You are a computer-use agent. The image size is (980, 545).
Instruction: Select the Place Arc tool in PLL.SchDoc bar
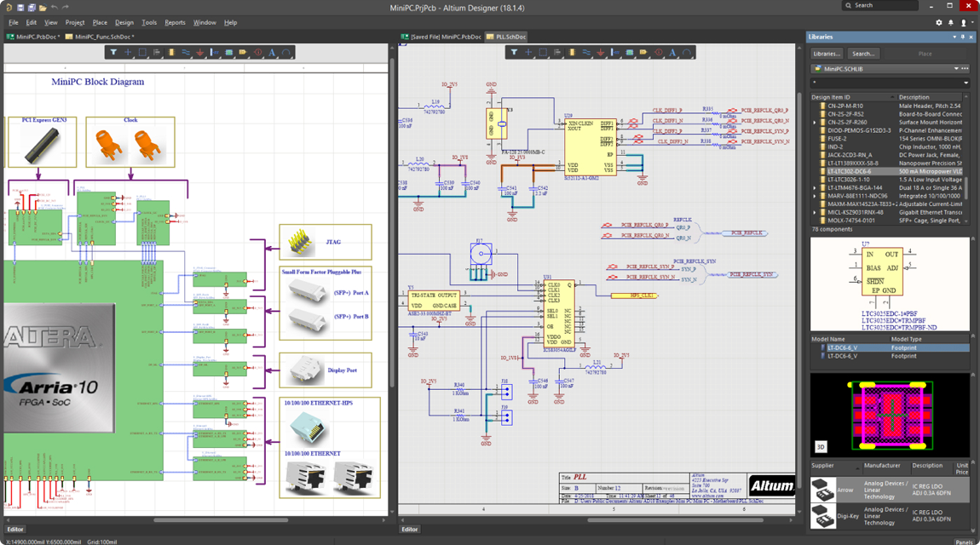687,53
